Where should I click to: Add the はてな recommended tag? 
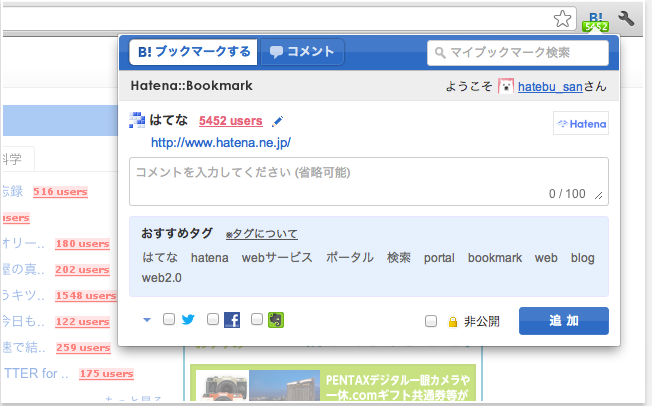click(x=160, y=257)
